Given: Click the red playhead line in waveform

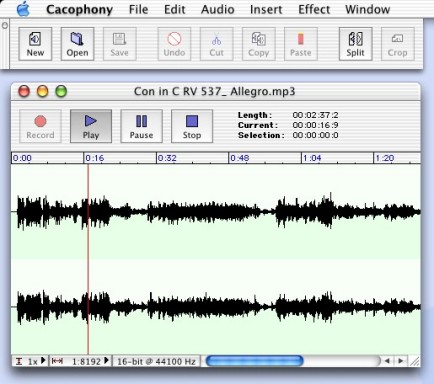Looking at the screenshot, I should pos(88,259).
